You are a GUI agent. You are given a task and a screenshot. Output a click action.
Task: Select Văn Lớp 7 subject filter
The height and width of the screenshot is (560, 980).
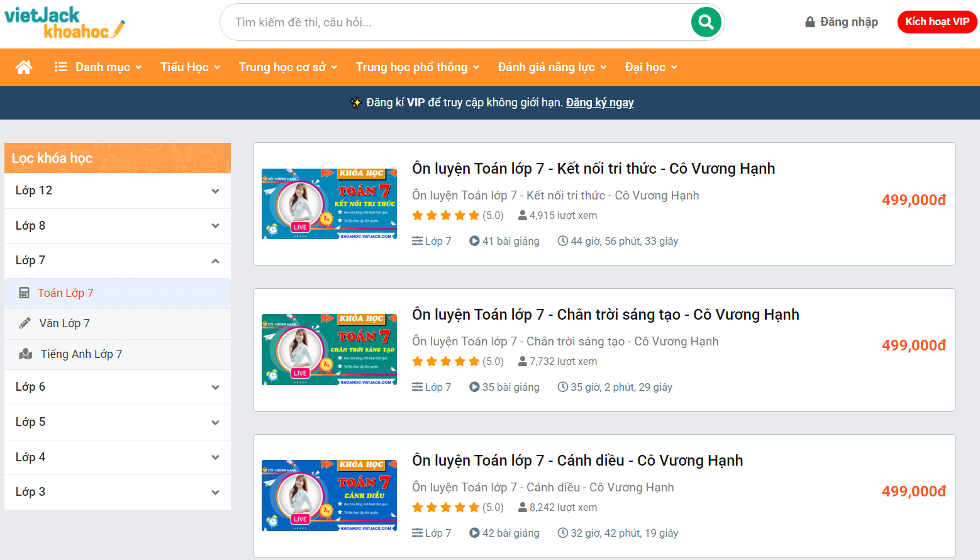tap(118, 323)
